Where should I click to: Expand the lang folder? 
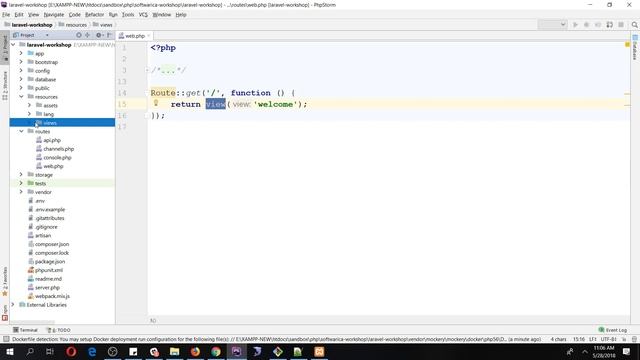[29, 114]
